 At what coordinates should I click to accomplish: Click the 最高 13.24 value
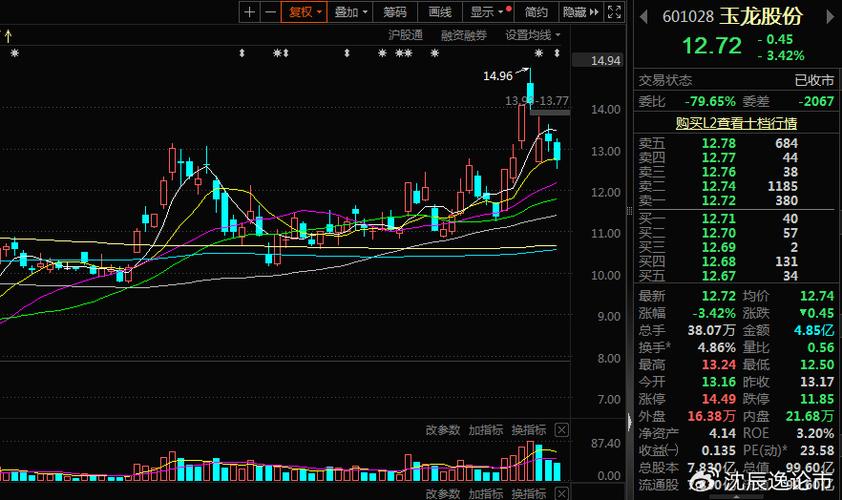[x=718, y=365]
